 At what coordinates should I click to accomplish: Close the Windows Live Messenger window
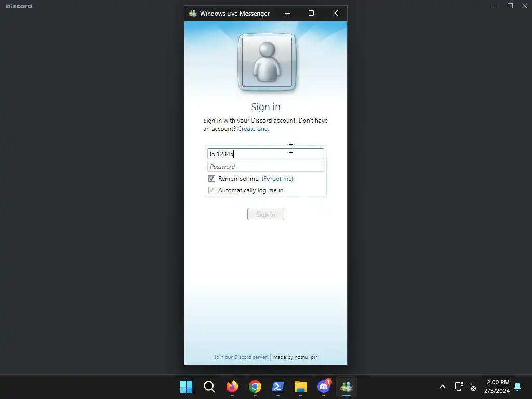[335, 13]
